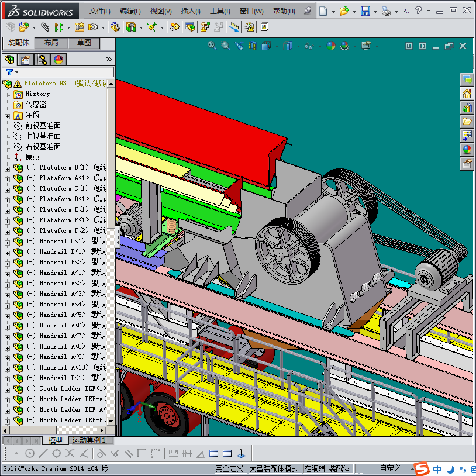Image resolution: width=476 pixels, height=476 pixels.
Task: Click the 自定义 status bar field
Action: (390, 468)
